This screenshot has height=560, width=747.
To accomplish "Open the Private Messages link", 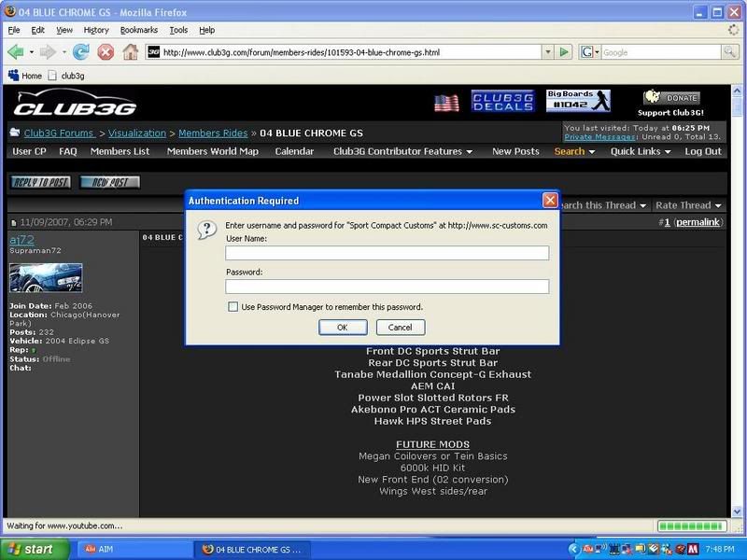I will click(x=600, y=136).
